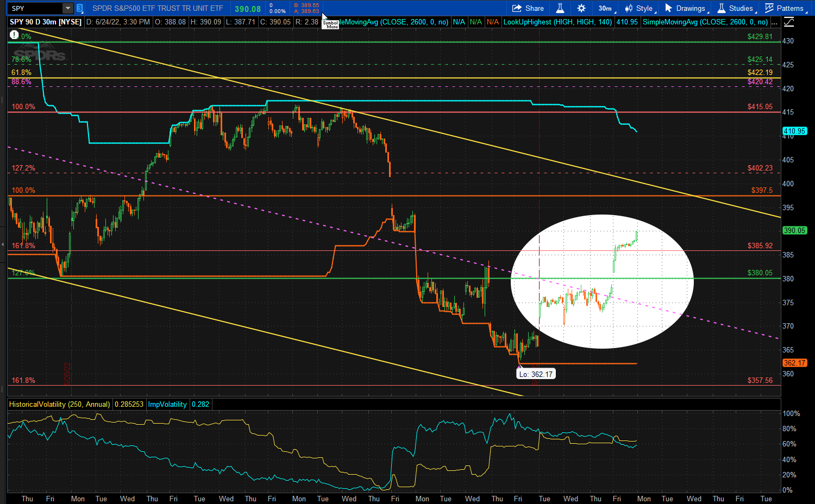This screenshot has height=504, width=815.
Task: Click the $385.92 level label
Action: tap(760, 245)
